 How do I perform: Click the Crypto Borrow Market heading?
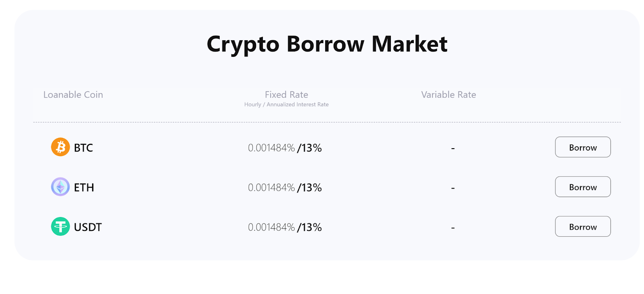tap(327, 44)
